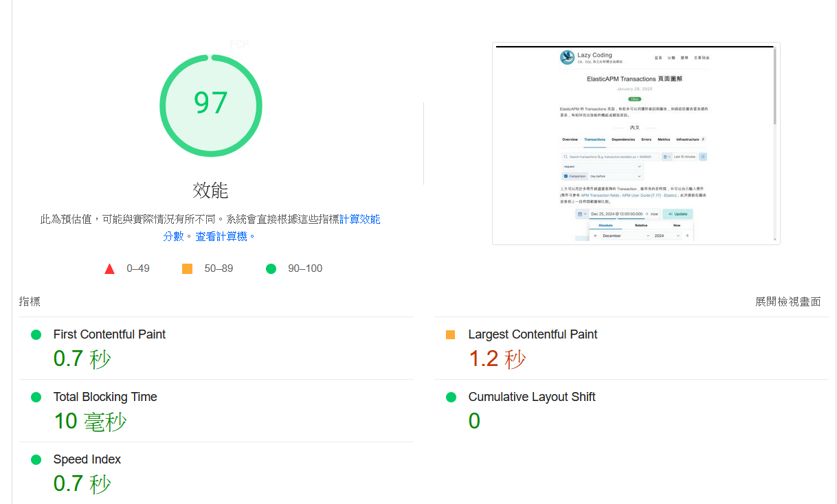The width and height of the screenshot is (837, 504).
Task: Click the green circle 90–100 legend icon
Action: click(271, 268)
